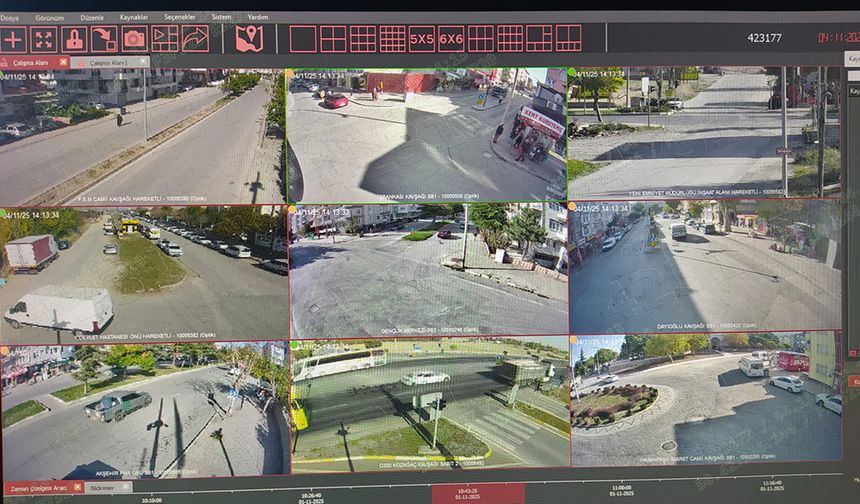The height and width of the screenshot is (504, 860).
Task: Click the 11:00:00 marker on the timeline
Action: [621, 490]
